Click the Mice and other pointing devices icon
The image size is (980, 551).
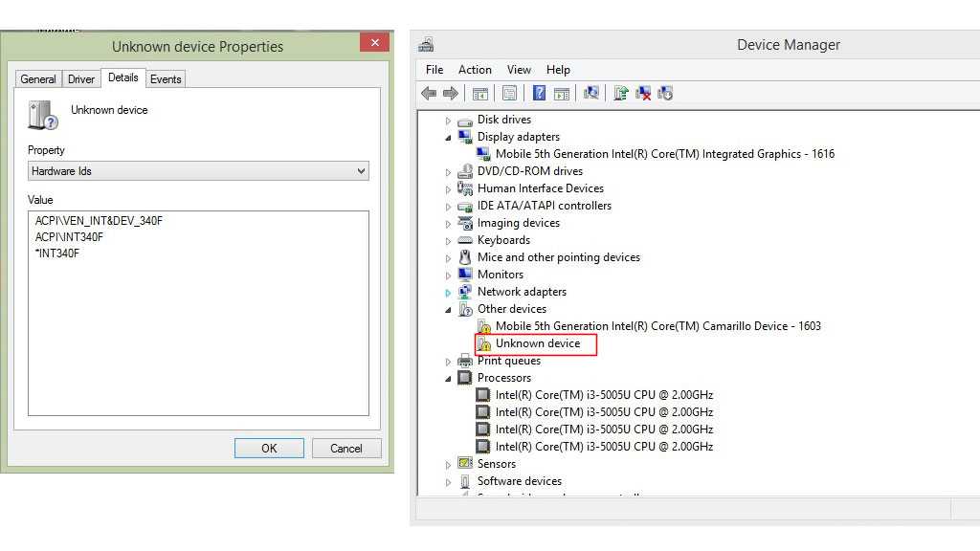[464, 257]
